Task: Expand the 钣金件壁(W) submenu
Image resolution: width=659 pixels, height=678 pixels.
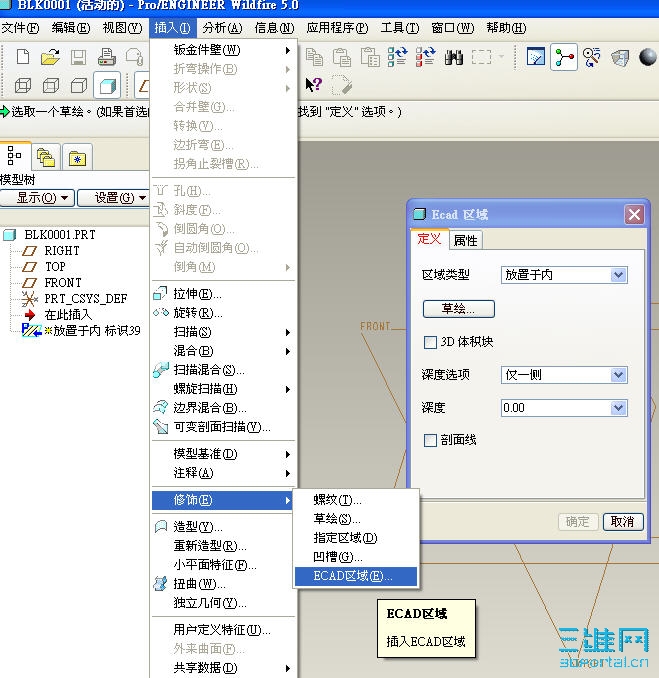Action: (224, 50)
